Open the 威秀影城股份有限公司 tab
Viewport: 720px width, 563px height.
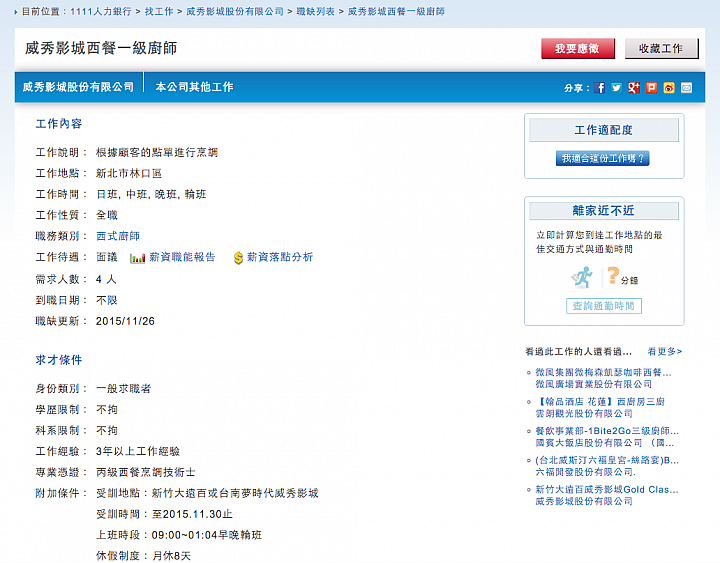click(x=79, y=87)
